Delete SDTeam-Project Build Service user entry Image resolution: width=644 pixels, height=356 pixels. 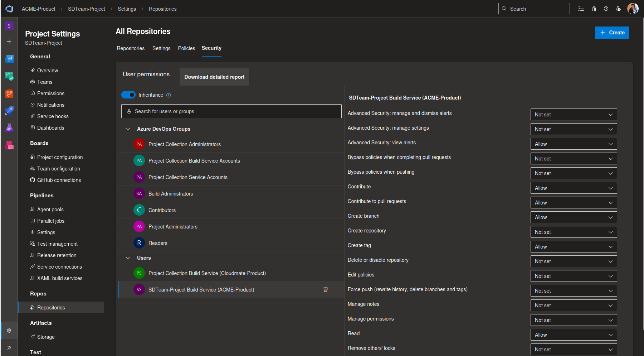coord(326,289)
